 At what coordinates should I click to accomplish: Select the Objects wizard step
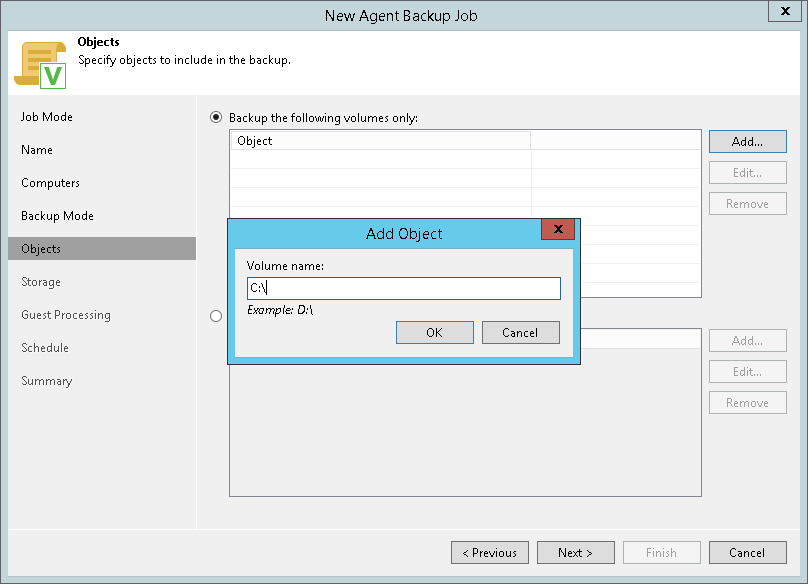pos(102,249)
